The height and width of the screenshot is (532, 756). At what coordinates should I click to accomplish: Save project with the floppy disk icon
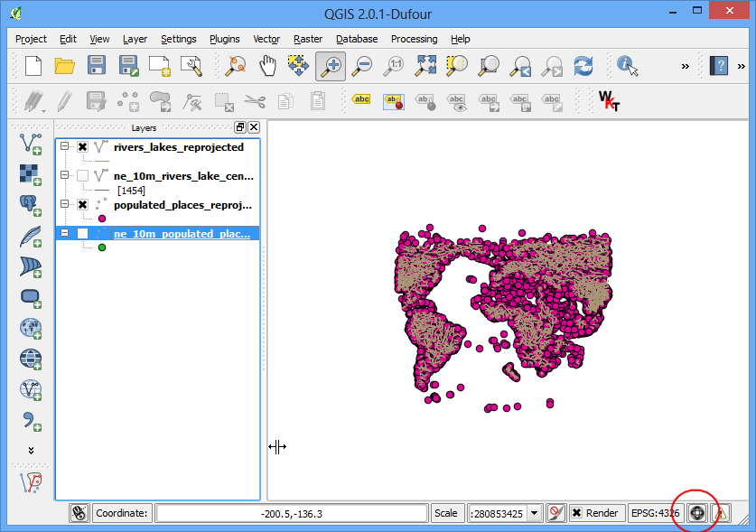click(97, 65)
